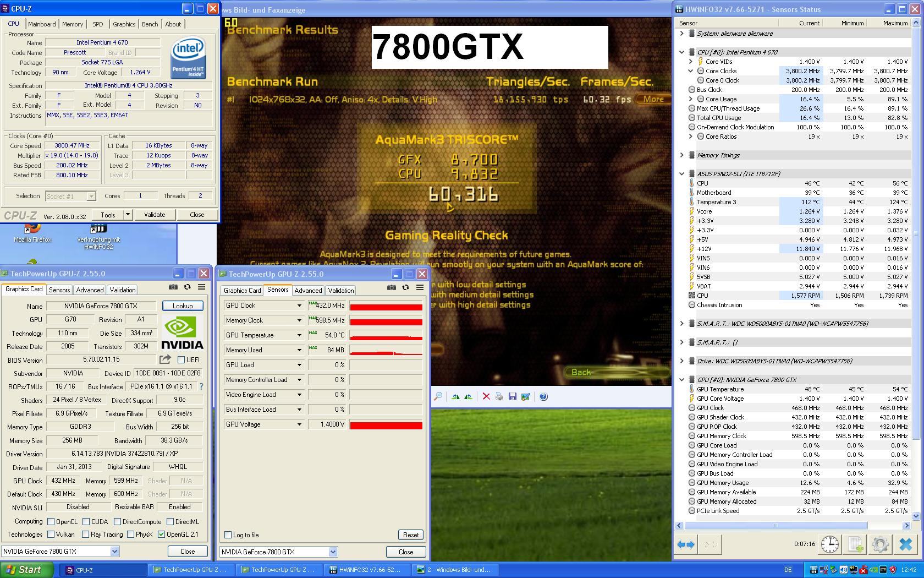Open the GPU Temperature sensor dropdown arrow
The image size is (924, 578).
coord(299,335)
